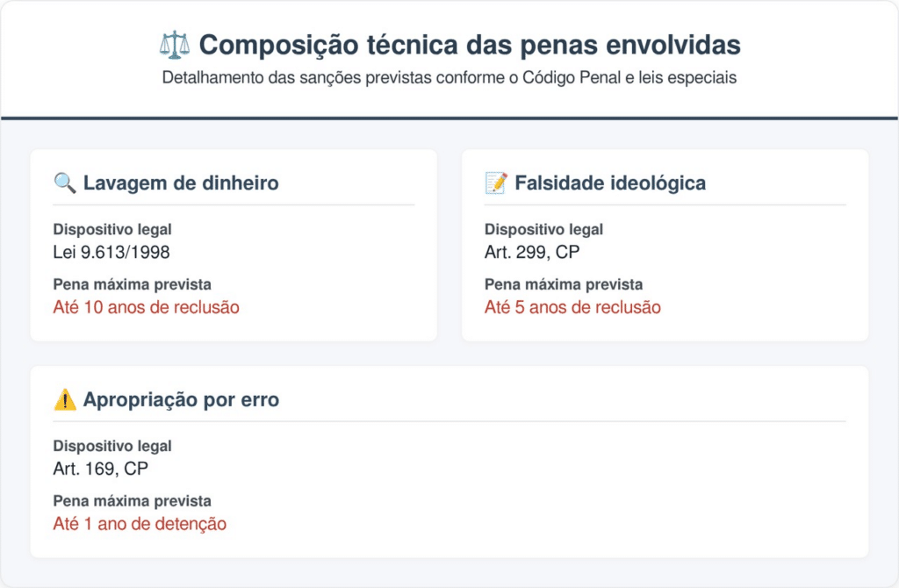This screenshot has height=588, width=899.
Task: Select the 'Apropriação por erro' heading
Action: click(x=181, y=400)
